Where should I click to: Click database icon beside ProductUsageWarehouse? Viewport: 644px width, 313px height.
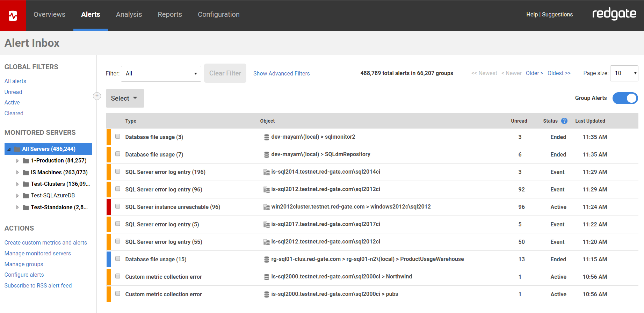(x=267, y=260)
